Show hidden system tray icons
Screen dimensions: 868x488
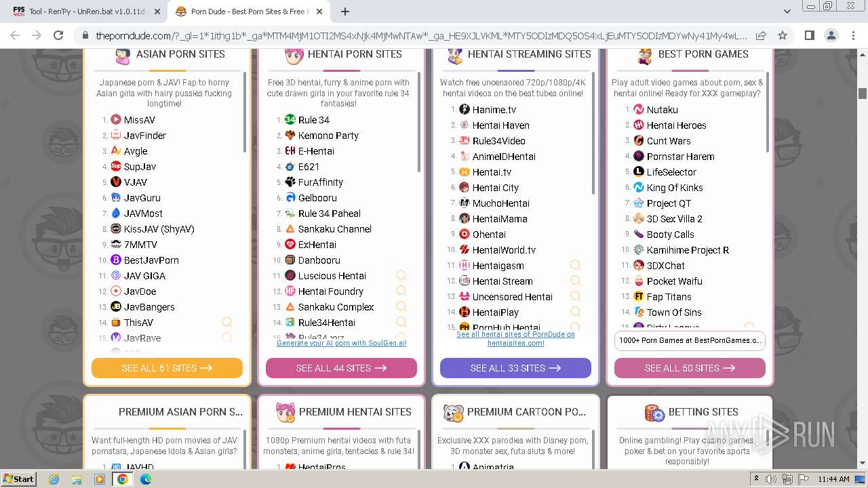pos(756,479)
